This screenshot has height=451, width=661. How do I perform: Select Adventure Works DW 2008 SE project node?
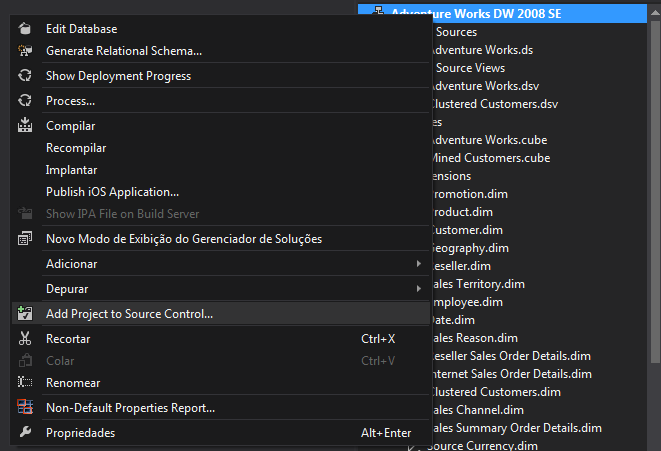click(502, 13)
